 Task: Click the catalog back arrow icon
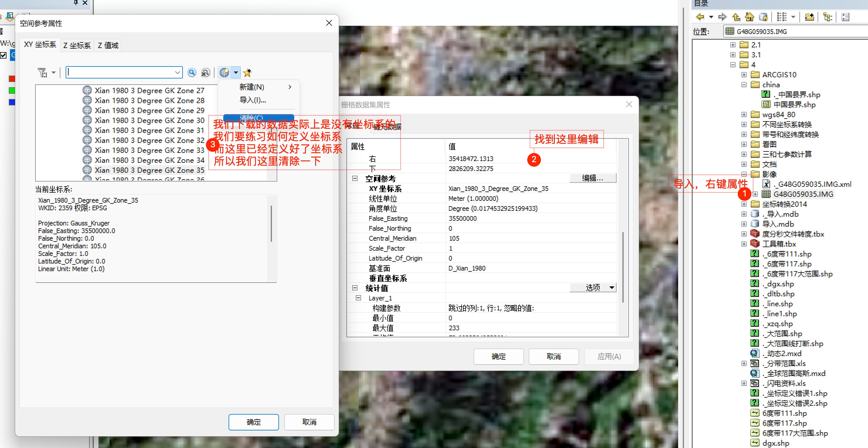point(700,17)
